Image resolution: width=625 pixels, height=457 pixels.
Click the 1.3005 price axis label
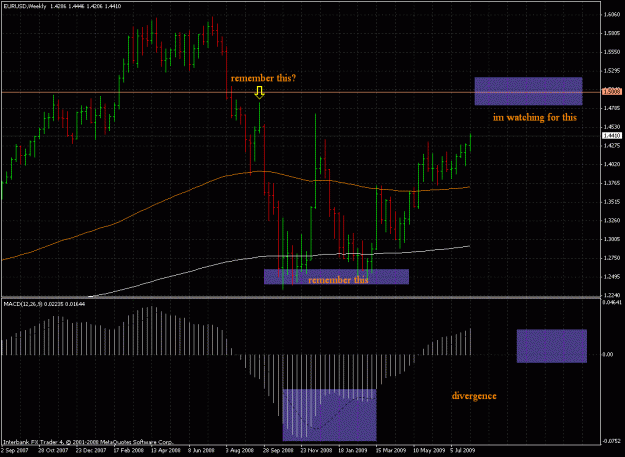coord(612,239)
